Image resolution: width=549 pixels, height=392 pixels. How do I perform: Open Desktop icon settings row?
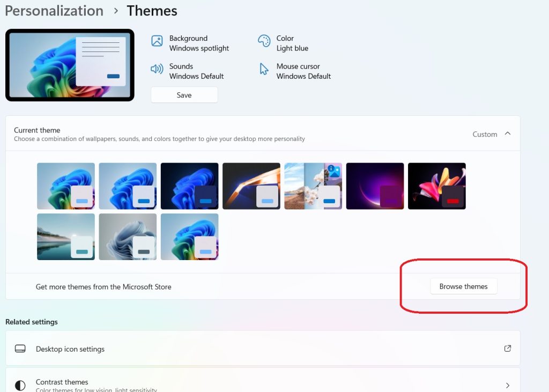263,349
